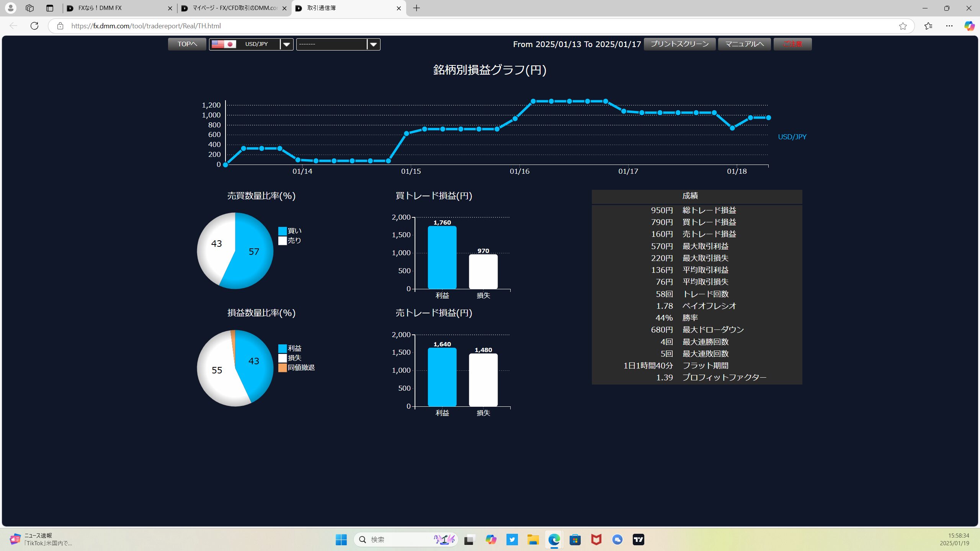This screenshot has height=551, width=980.
Task: Click the browser profile avatar icon
Action: (11, 8)
